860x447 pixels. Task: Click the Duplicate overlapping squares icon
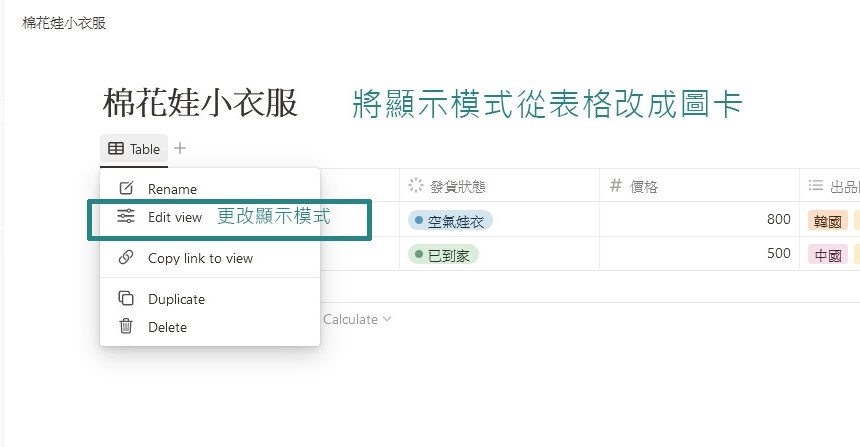coord(126,298)
